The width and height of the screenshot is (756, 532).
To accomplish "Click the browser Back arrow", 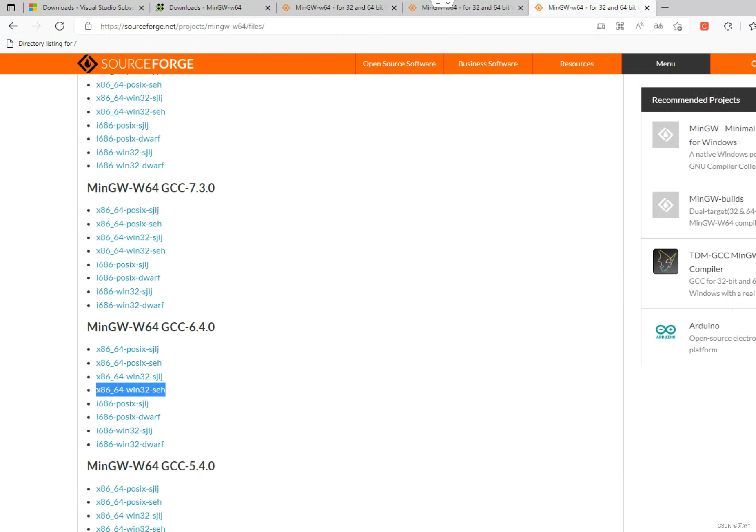I will (x=13, y=26).
